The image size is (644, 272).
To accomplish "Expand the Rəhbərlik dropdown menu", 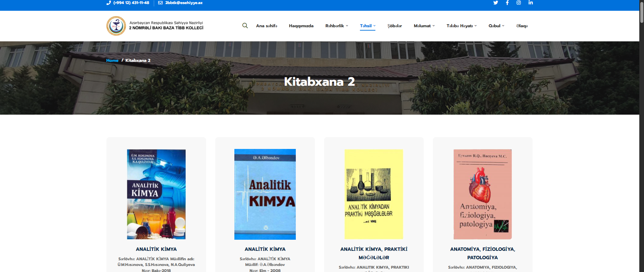I will 336,26.
